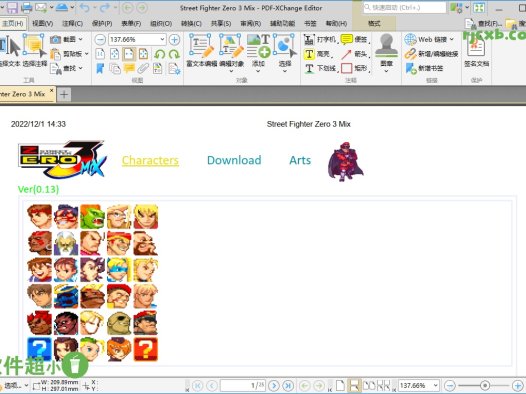The height and width of the screenshot is (394, 526).
Task: Open Rich Text Edit tool
Action: point(201,50)
